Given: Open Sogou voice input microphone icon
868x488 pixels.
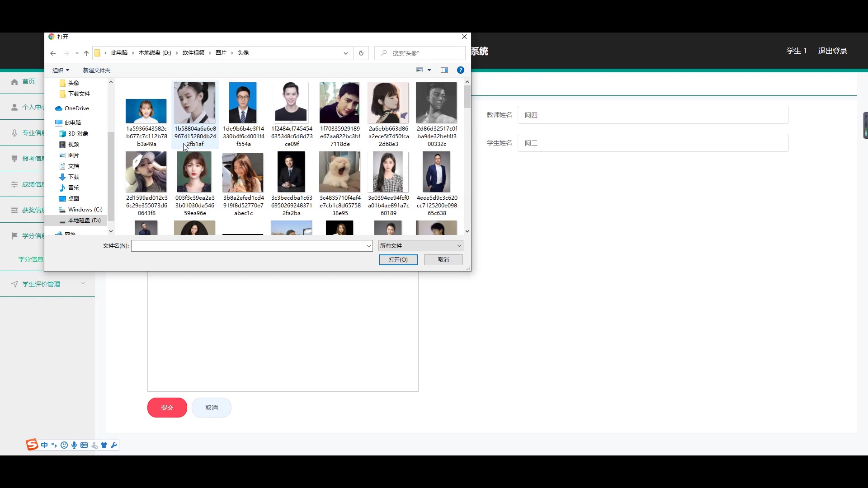Looking at the screenshot, I should click(74, 446).
